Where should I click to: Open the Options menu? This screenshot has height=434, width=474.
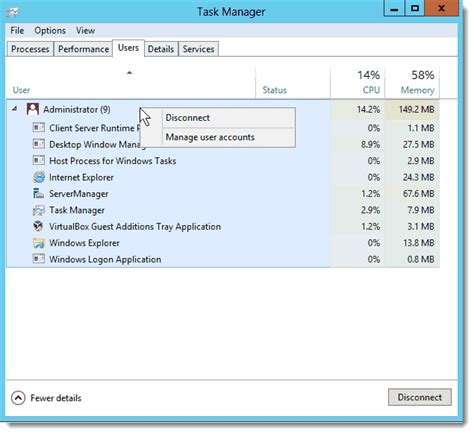click(50, 31)
